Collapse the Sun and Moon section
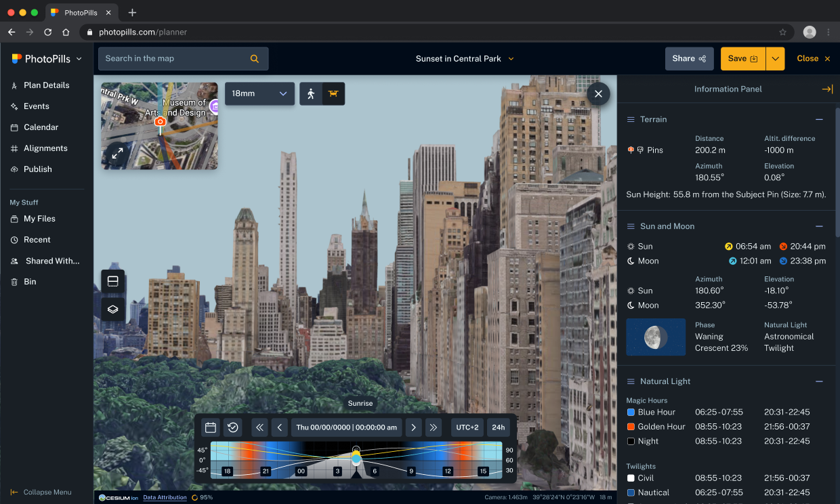The image size is (840, 504). pyautogui.click(x=819, y=226)
